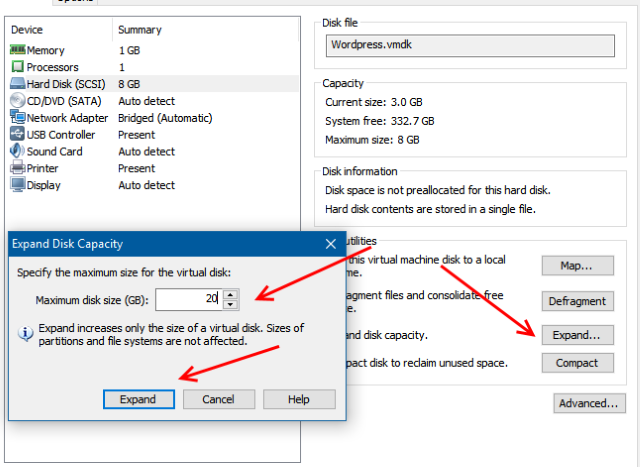Click the Defragment button
Viewport: 640px width, 467px height.
point(578,301)
